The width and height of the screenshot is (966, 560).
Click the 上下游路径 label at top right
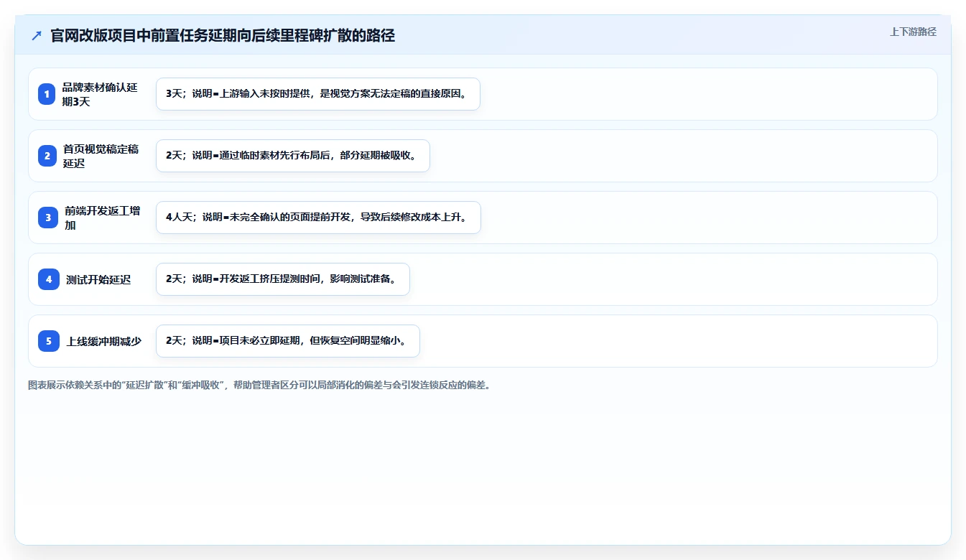tap(913, 32)
